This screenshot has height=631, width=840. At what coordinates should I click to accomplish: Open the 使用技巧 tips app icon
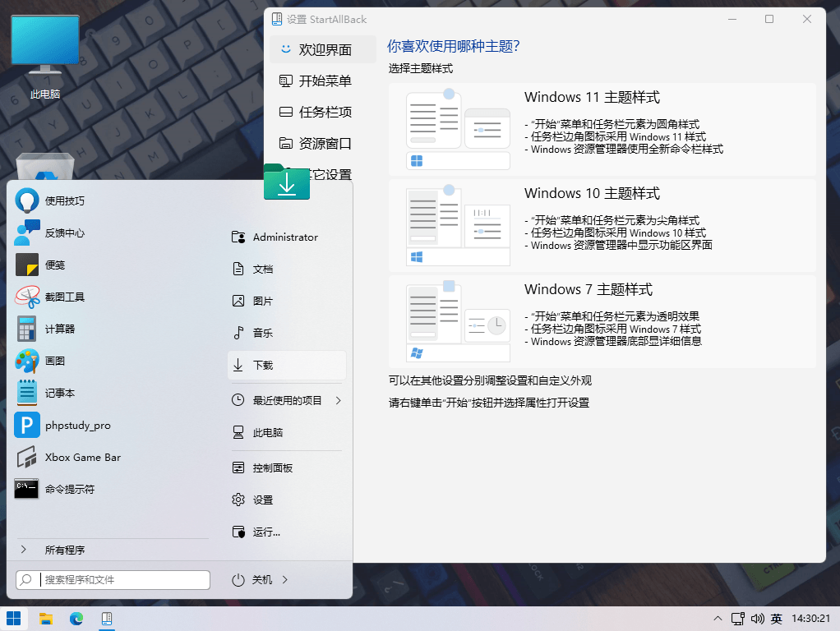click(27, 200)
